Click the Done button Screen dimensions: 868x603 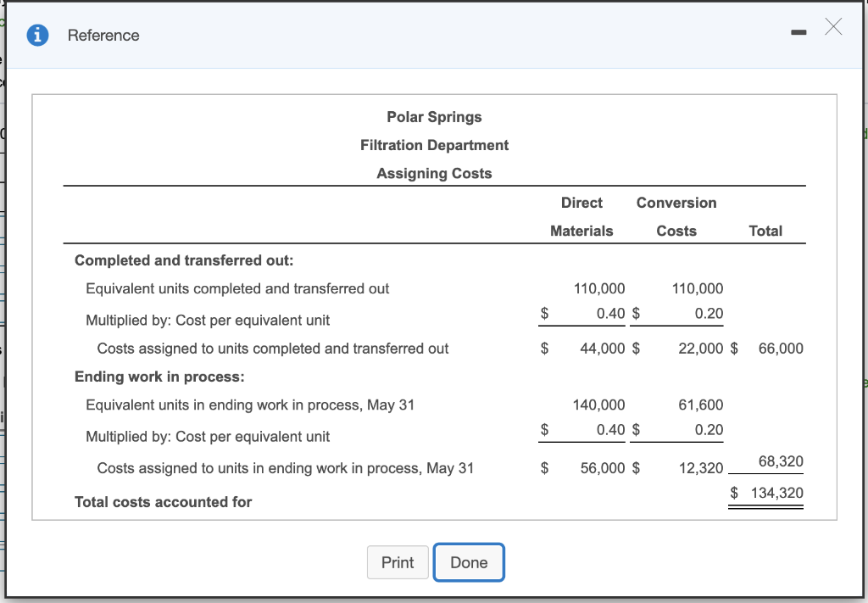click(469, 562)
